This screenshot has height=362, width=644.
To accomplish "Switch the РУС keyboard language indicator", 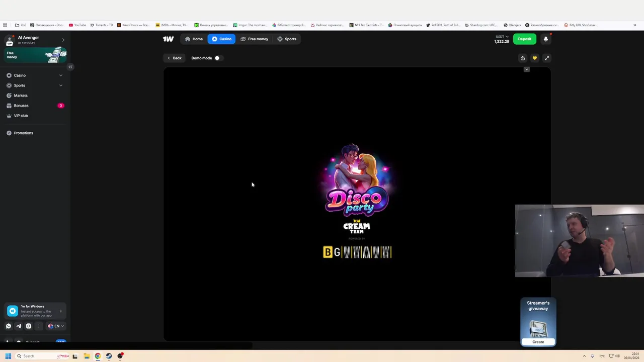I will click(x=602, y=356).
